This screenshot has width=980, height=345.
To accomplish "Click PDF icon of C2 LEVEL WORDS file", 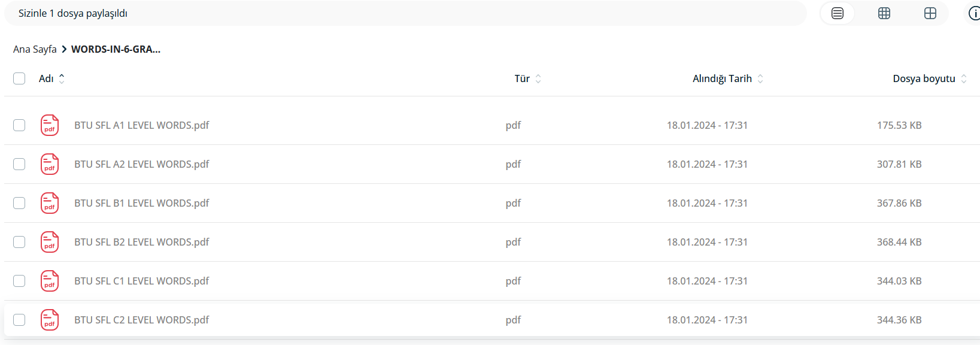I will (x=50, y=320).
